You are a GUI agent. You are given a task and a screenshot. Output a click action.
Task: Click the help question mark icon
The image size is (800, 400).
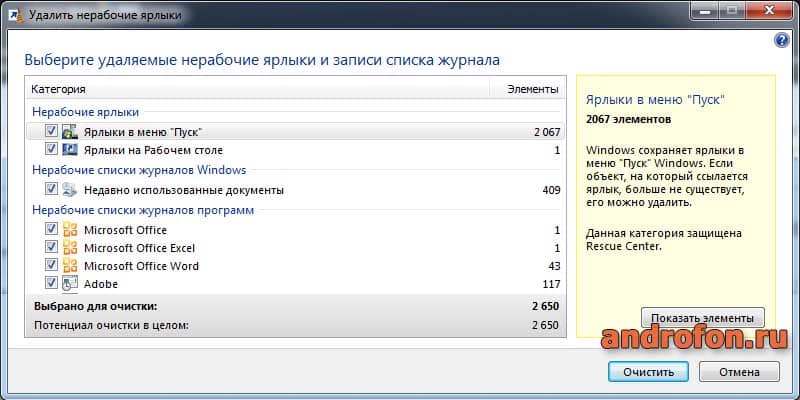click(x=782, y=41)
